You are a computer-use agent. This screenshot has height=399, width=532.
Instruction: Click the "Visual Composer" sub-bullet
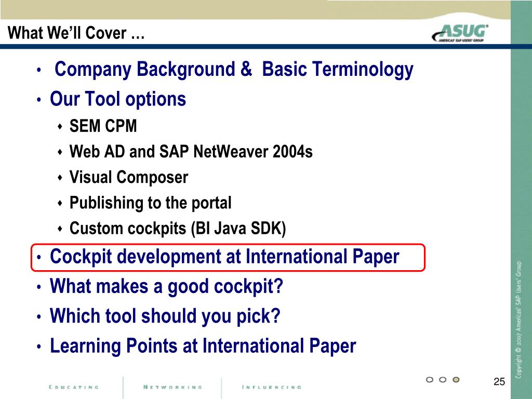tap(129, 178)
